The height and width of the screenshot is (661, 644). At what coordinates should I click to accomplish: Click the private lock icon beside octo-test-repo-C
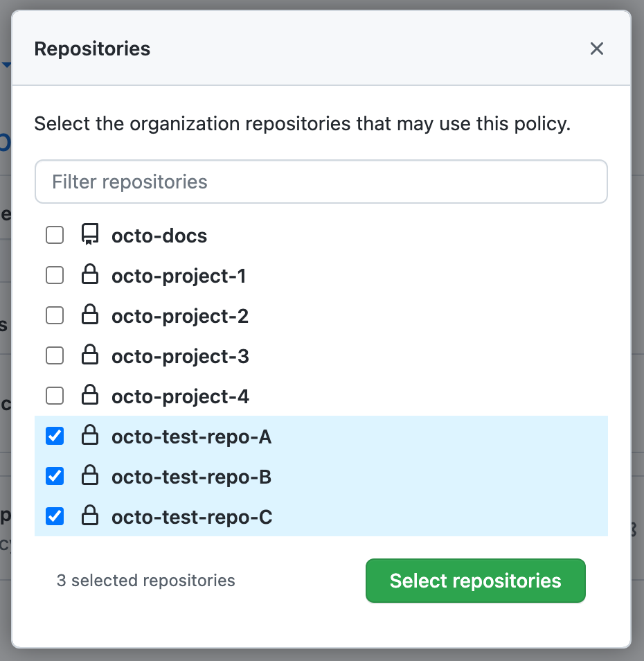[91, 516]
